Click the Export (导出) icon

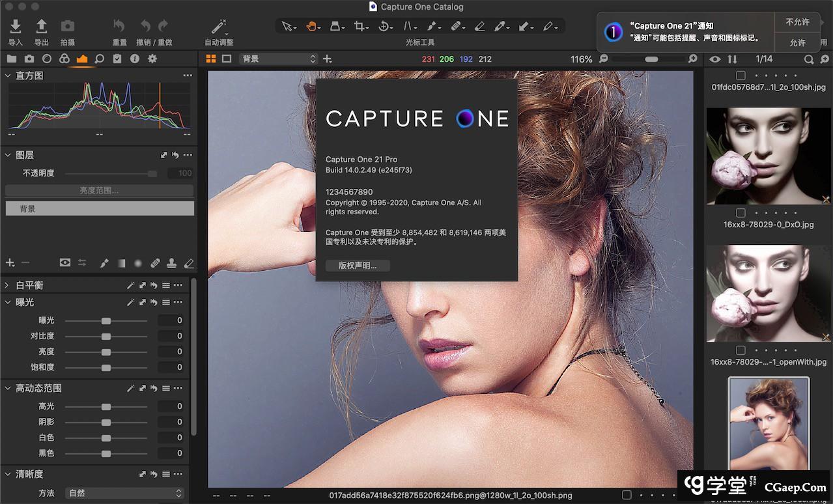41,27
